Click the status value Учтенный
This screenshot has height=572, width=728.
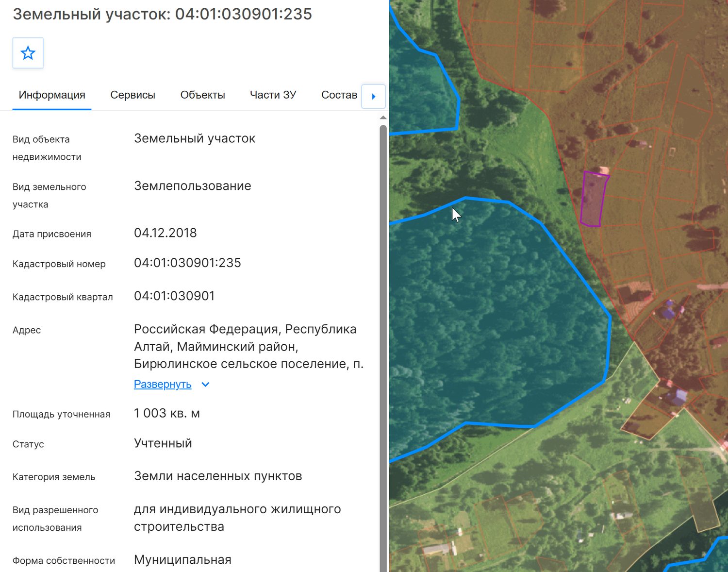(163, 443)
